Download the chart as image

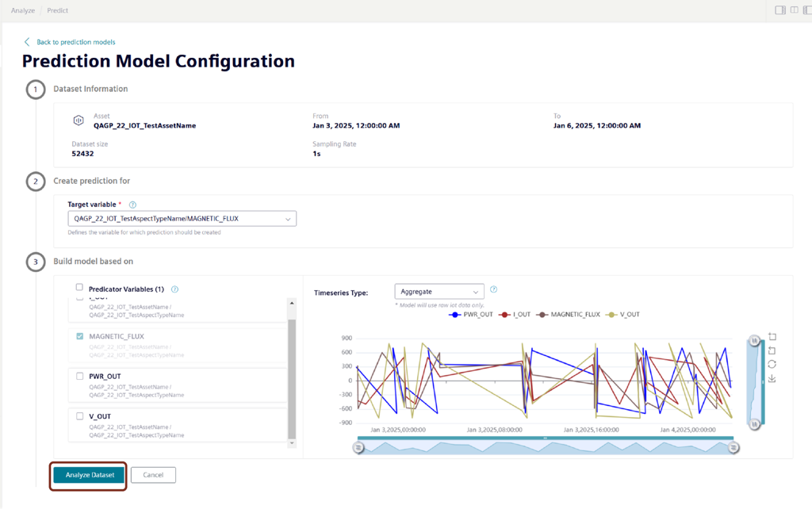pos(772,379)
